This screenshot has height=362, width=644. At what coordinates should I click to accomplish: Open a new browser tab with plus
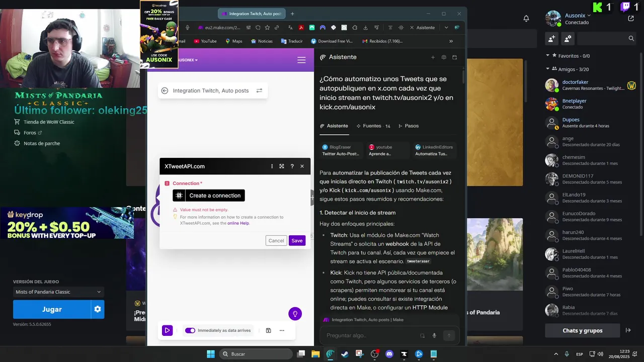click(292, 14)
